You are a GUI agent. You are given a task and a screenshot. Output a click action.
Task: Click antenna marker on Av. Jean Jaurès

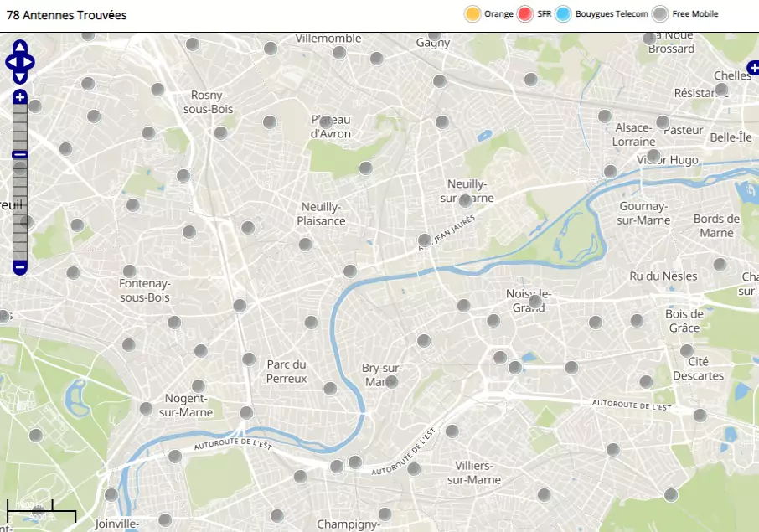424,240
